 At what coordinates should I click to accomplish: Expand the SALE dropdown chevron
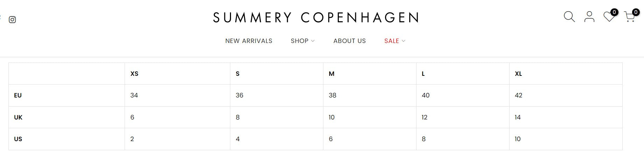point(404,41)
